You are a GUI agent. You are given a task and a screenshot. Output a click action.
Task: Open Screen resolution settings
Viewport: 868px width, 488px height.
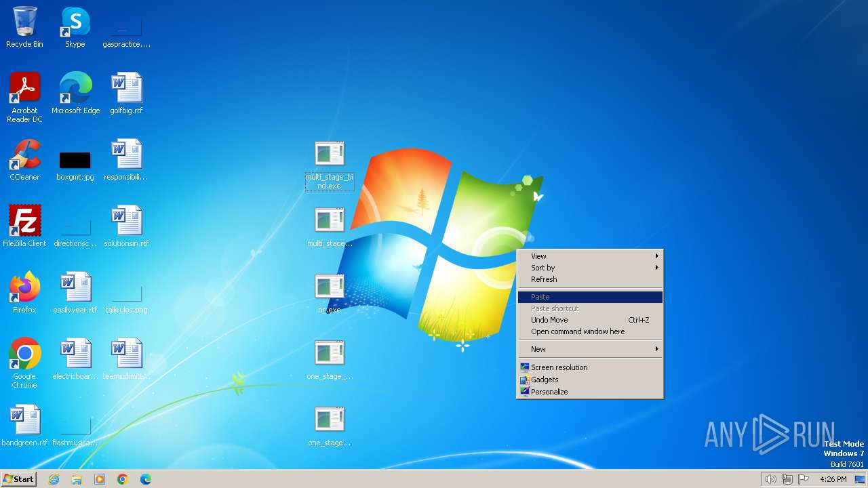pyautogui.click(x=590, y=367)
